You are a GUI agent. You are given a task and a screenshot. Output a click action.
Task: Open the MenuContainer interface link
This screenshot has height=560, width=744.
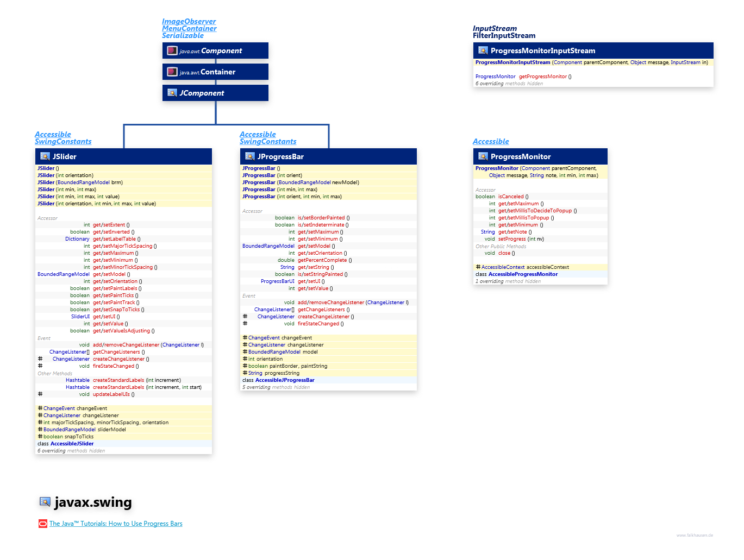tap(189, 29)
